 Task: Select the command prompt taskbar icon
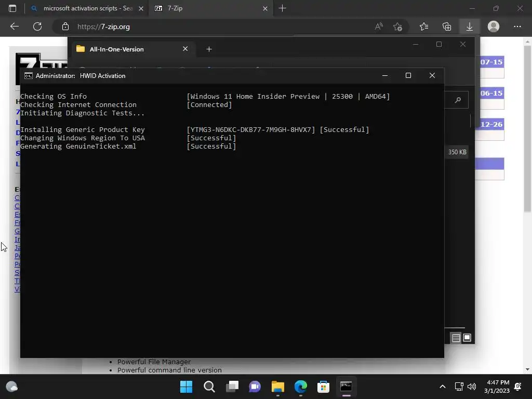(346, 387)
